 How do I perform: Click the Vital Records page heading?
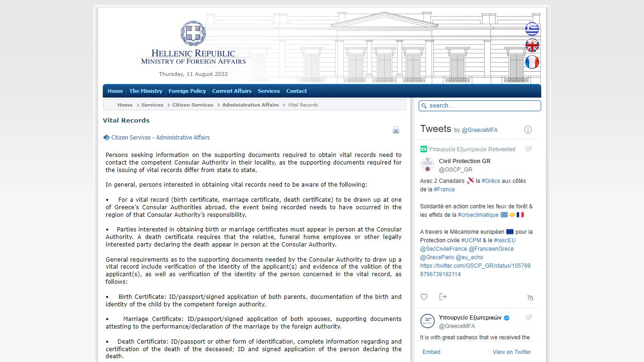(x=126, y=121)
